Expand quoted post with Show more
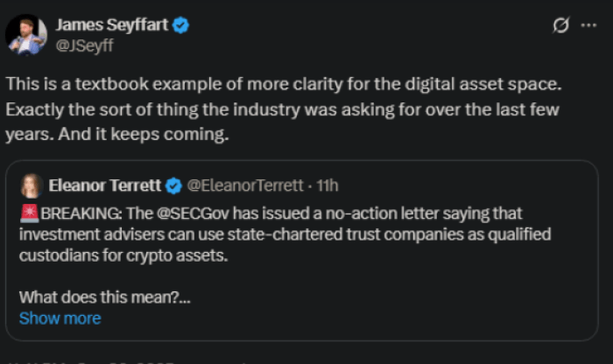Viewport: 613px width, 364px height. pos(60,318)
